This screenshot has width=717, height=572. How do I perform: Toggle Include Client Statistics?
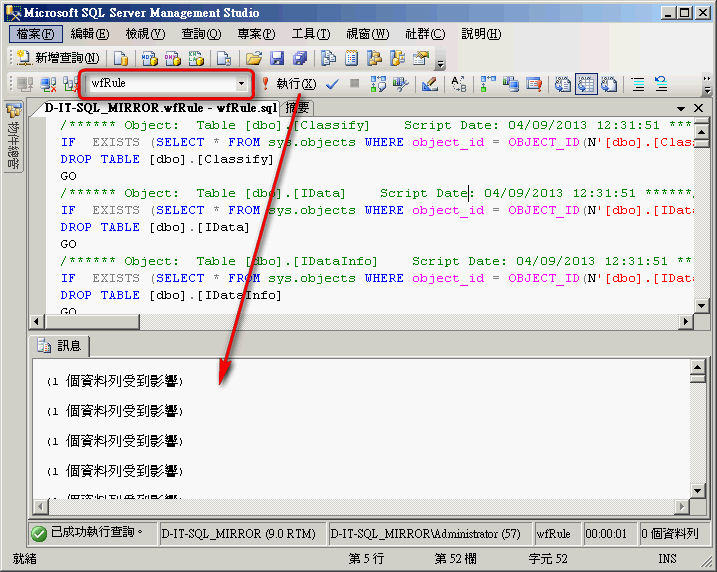511,84
